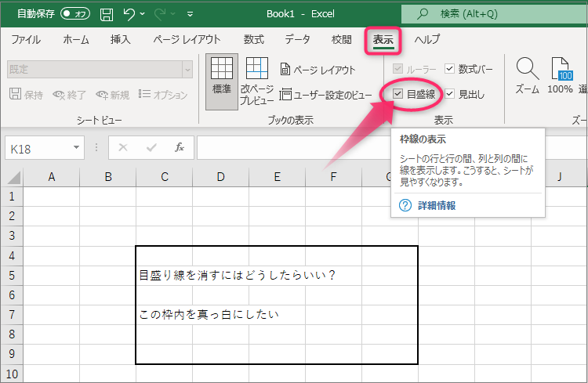Switch to 改ページ プレビュー view
Image resolution: width=588 pixels, height=383 pixels.
click(257, 81)
